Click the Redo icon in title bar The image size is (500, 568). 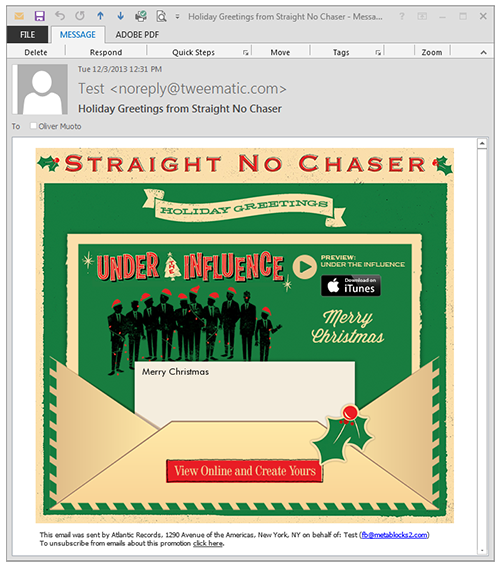click(80, 16)
